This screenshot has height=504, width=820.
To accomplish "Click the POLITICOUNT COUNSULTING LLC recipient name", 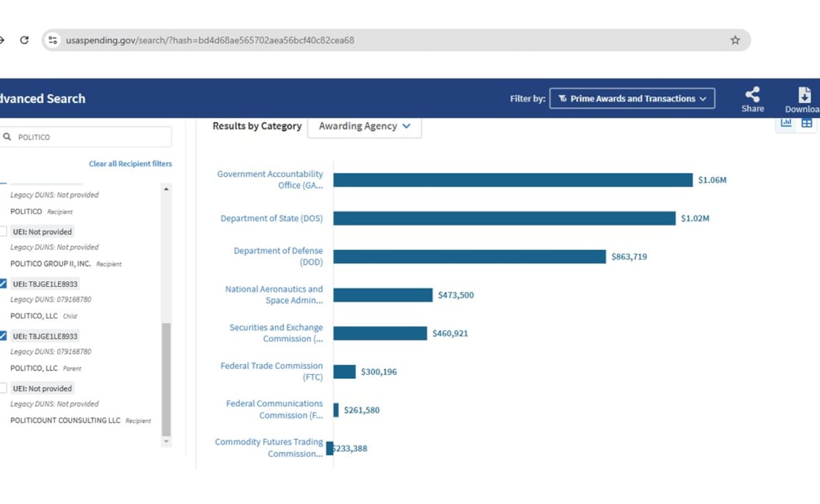I will click(66, 421).
